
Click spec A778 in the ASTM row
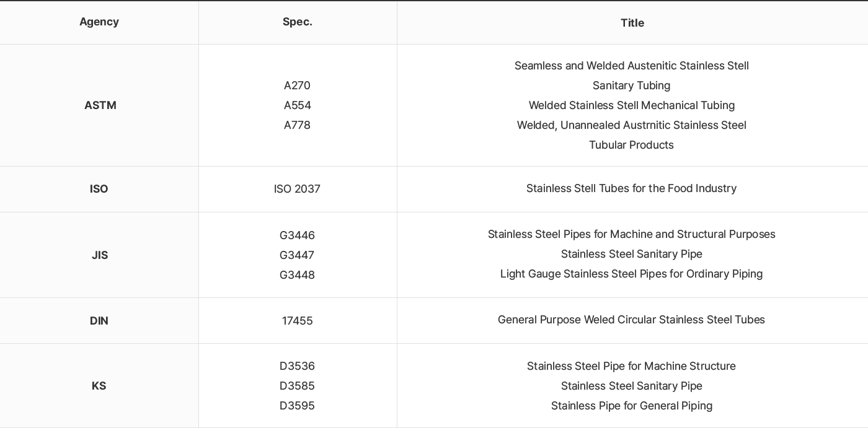click(x=297, y=125)
